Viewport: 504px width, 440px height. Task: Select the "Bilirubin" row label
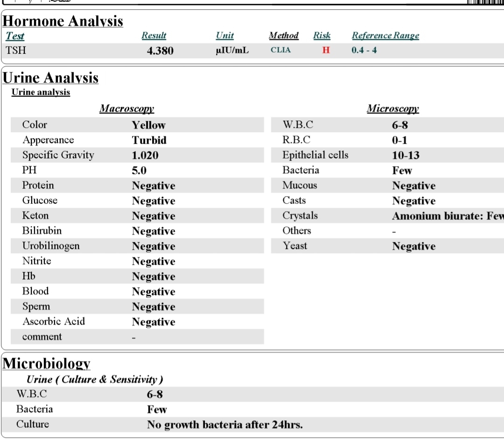click(x=42, y=231)
